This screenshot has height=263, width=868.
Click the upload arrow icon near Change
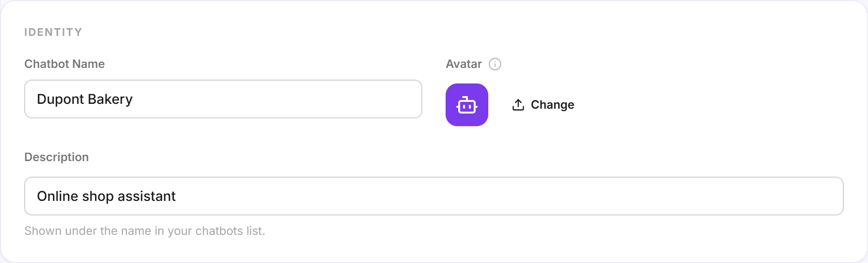[x=518, y=105]
